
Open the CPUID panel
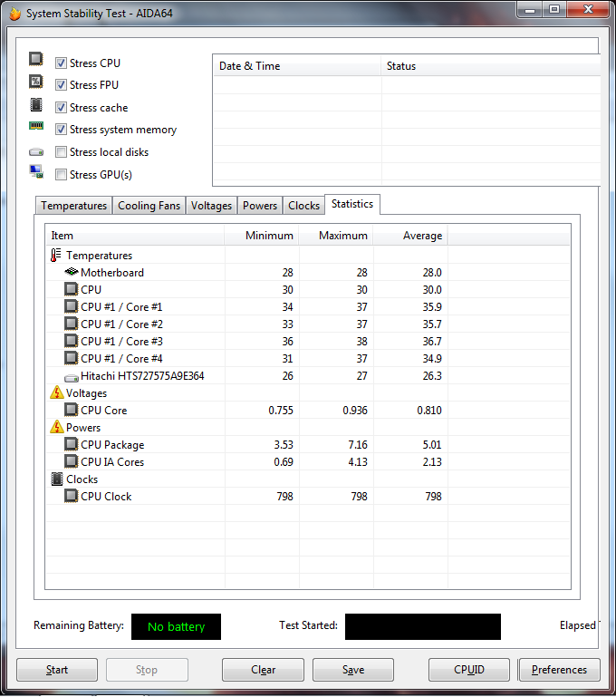(x=469, y=670)
